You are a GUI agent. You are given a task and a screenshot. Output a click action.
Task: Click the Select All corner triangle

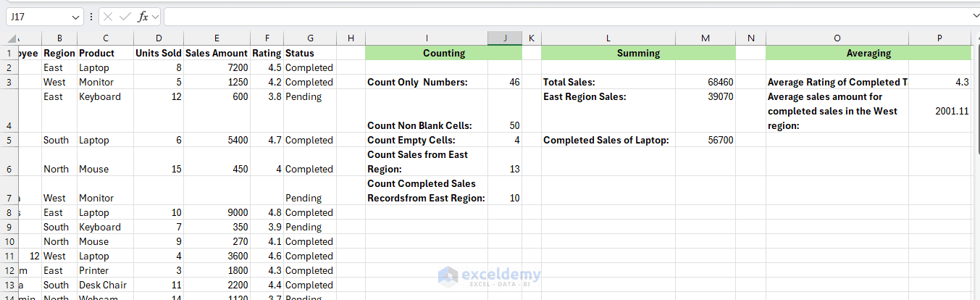pos(12,39)
